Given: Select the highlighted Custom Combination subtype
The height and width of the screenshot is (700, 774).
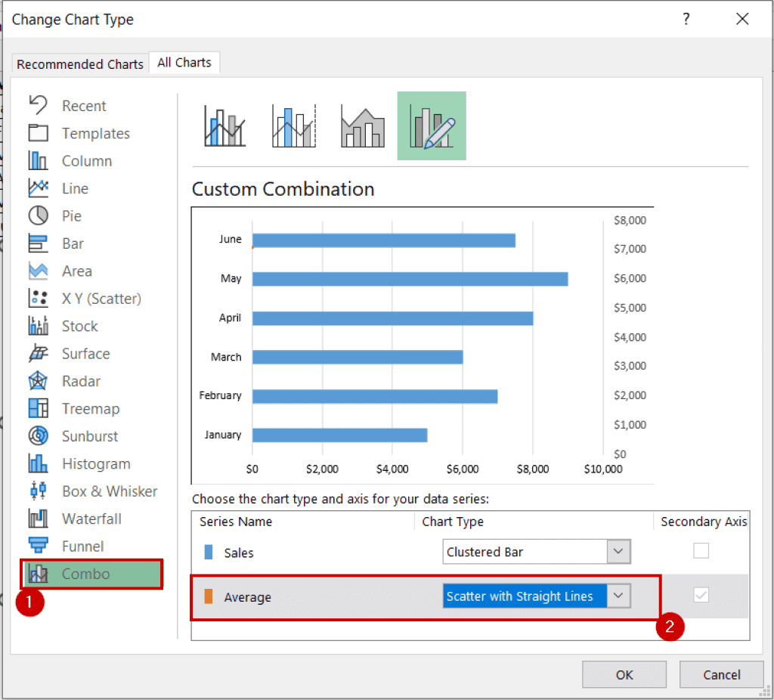Looking at the screenshot, I should [432, 125].
